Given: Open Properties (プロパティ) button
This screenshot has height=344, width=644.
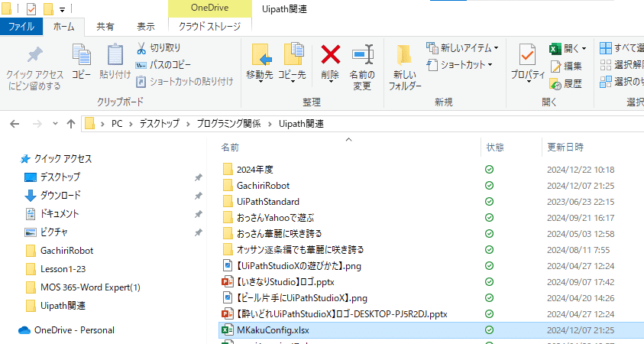Looking at the screenshot, I should [x=528, y=63].
